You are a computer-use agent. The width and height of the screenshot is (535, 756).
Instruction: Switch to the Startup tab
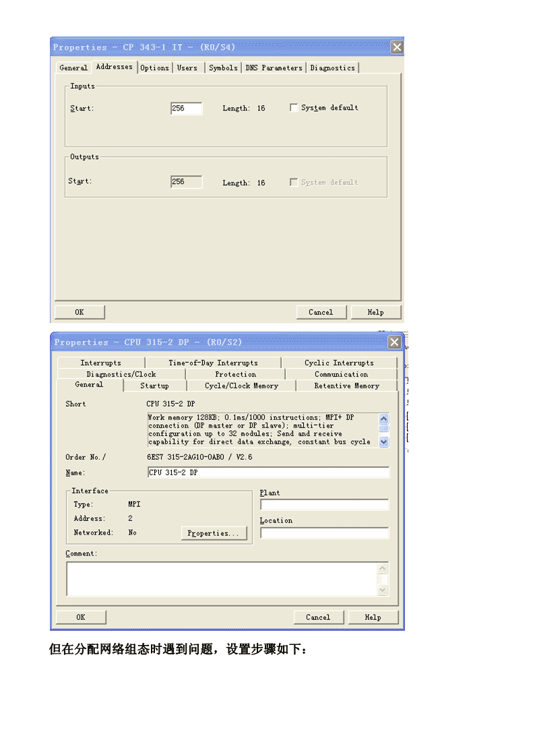(x=154, y=386)
